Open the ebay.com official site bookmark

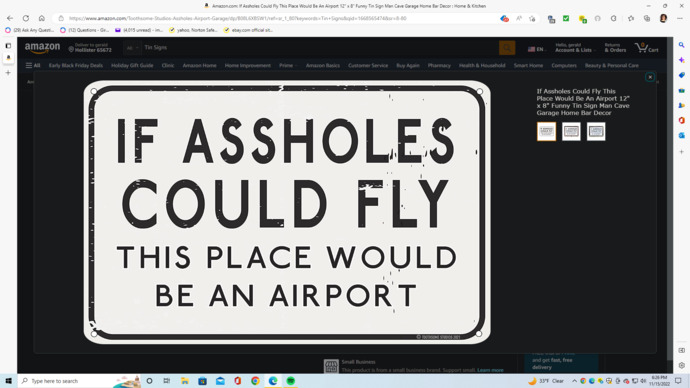(x=248, y=30)
